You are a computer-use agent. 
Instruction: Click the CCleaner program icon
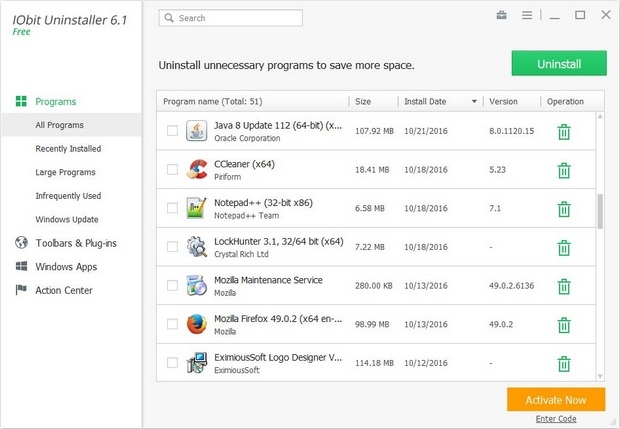[197, 169]
